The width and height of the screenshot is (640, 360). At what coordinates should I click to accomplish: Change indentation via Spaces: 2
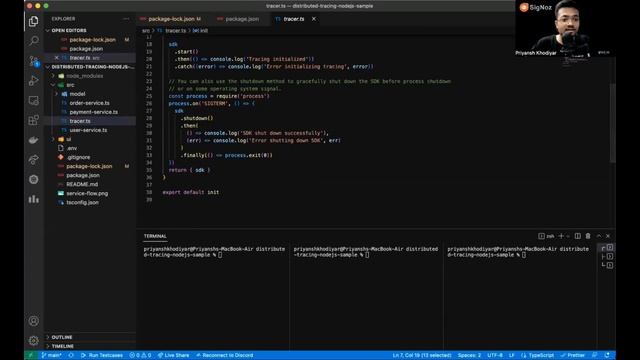click(469, 355)
